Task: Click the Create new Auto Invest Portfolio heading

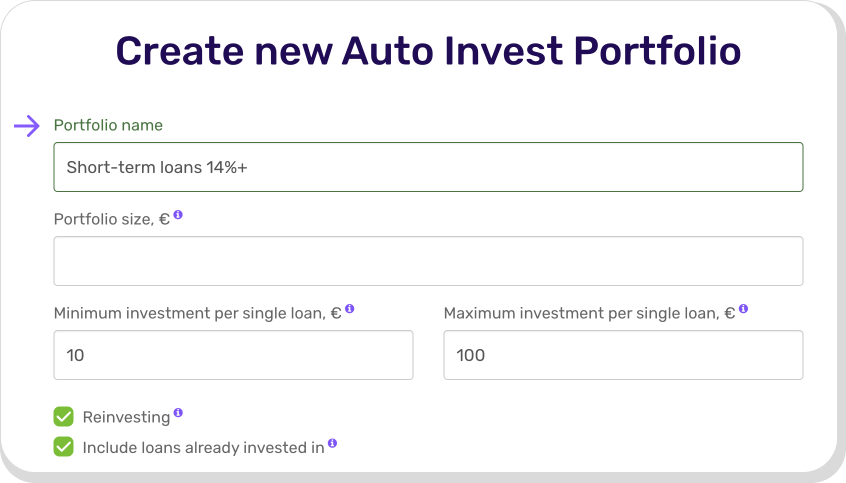Action: (x=428, y=51)
